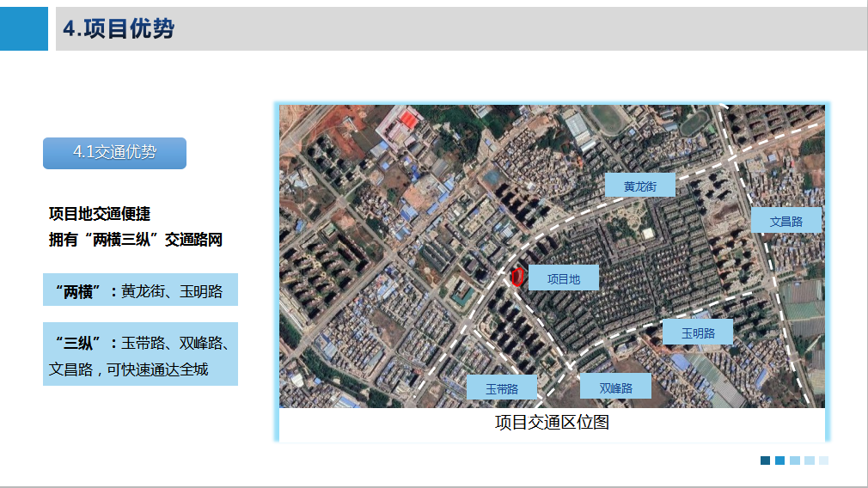Screen dimensions: 868x488
Task: Click the 项目地 label next to the marker
Action: click(564, 278)
